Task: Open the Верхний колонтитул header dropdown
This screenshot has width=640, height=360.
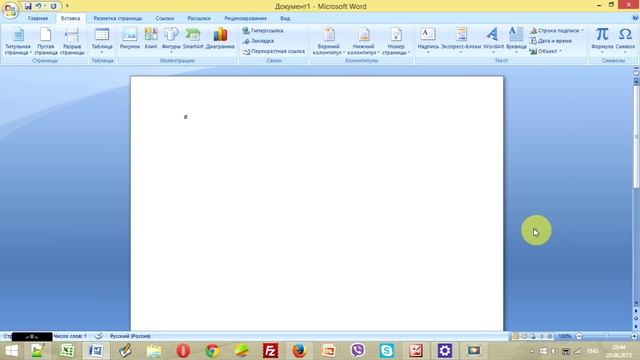Action: [x=329, y=41]
